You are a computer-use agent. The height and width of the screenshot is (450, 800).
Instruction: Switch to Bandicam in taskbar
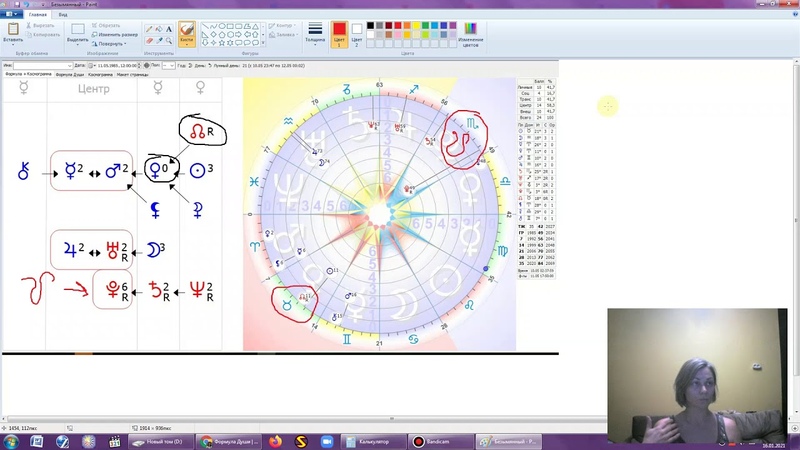pyautogui.click(x=440, y=442)
